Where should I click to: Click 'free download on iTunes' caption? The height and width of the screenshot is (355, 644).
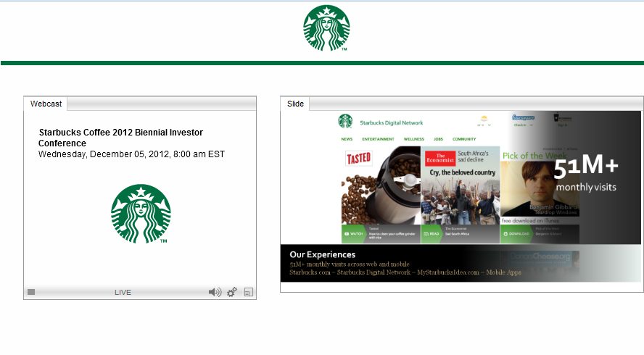(530, 221)
